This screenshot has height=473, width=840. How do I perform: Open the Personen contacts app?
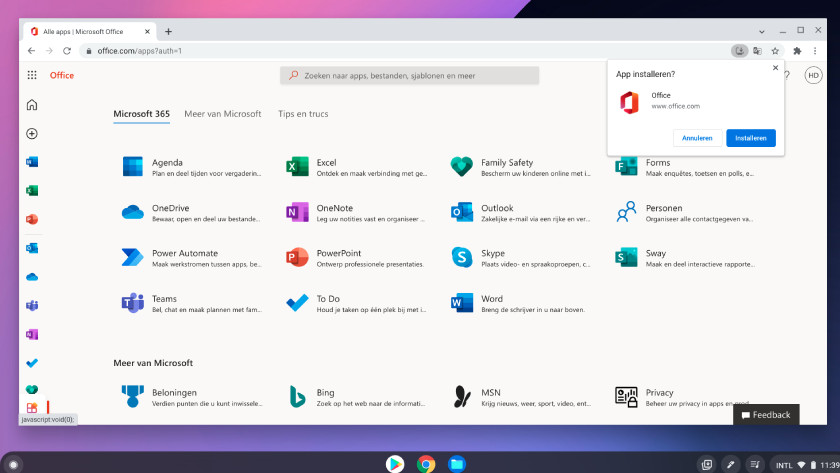685,212
